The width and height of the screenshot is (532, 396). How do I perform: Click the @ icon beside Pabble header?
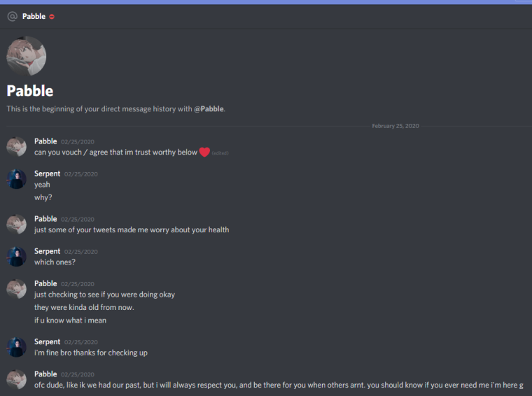(13, 16)
